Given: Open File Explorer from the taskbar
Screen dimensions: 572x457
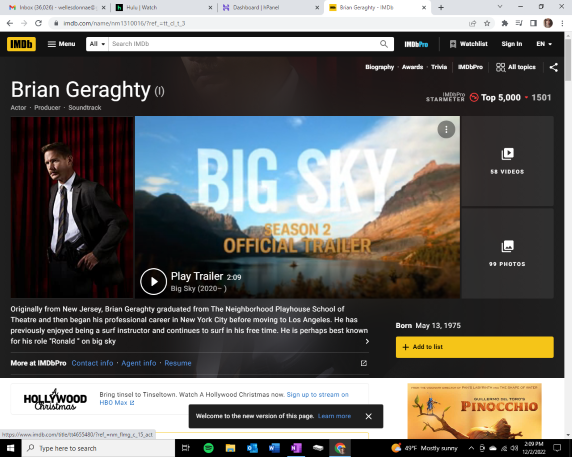Looking at the screenshot, I should pos(230,448).
